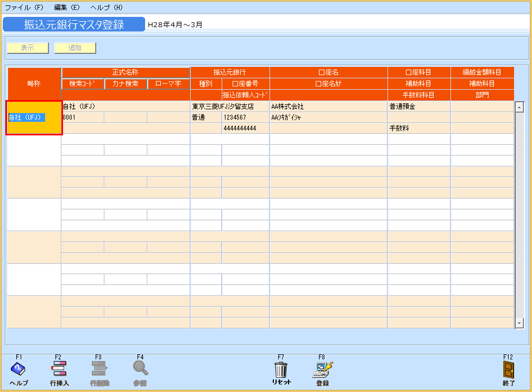
Task: Open the ファイル (F) menu
Action: tap(24, 8)
